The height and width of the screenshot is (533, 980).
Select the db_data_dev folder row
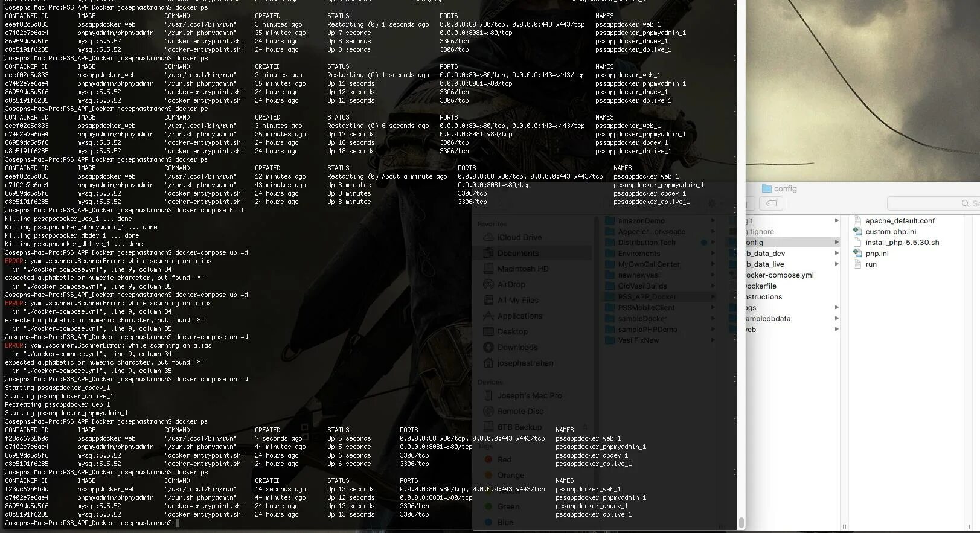click(793, 254)
